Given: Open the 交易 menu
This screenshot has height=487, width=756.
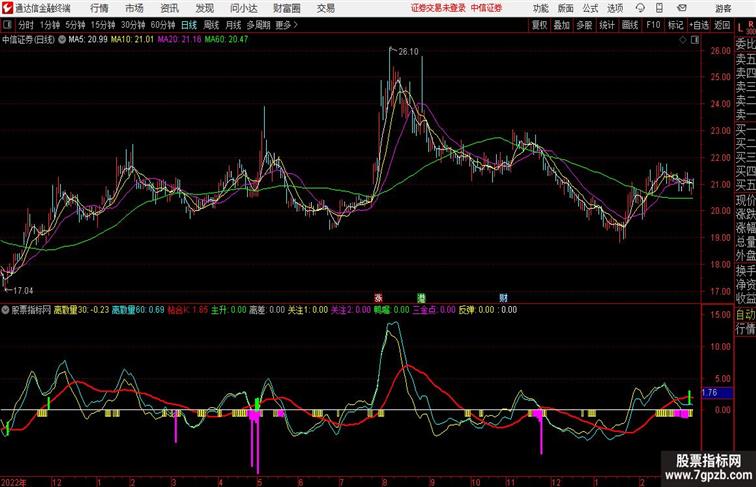Looking at the screenshot, I should pyautogui.click(x=326, y=8).
